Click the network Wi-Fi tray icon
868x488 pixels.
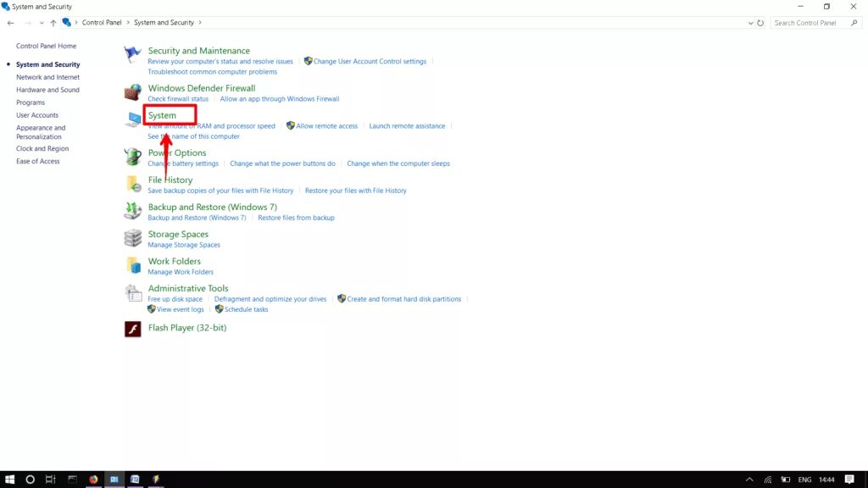point(767,480)
